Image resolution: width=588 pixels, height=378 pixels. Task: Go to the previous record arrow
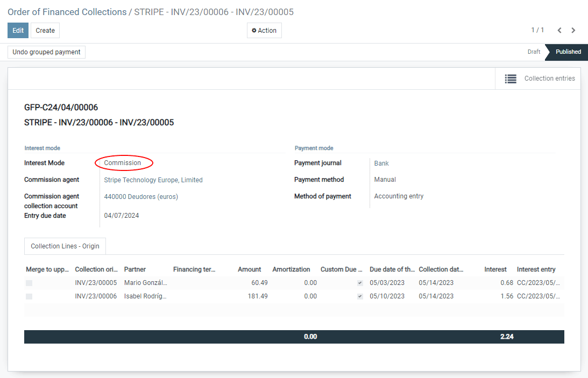[x=559, y=31]
